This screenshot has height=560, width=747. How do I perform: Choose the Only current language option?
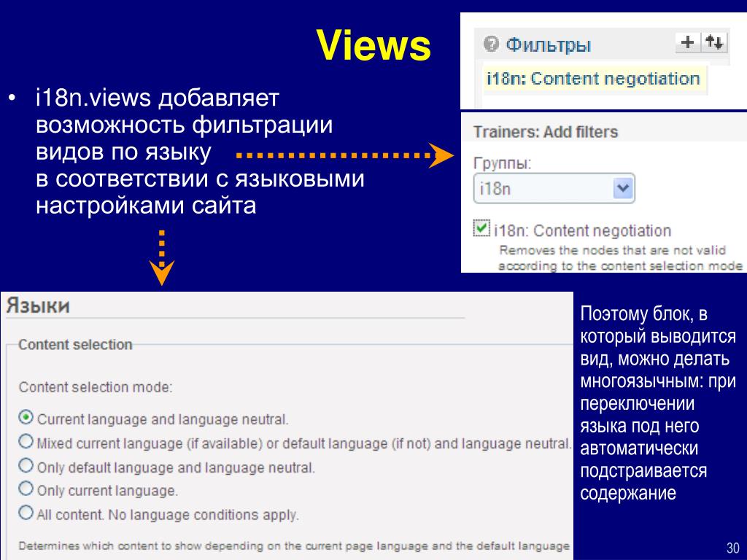click(26, 489)
